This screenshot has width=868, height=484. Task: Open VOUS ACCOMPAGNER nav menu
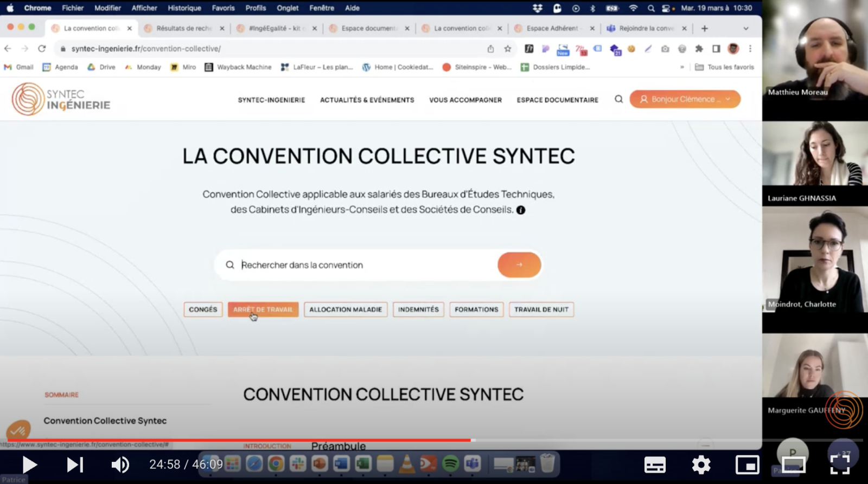click(465, 100)
